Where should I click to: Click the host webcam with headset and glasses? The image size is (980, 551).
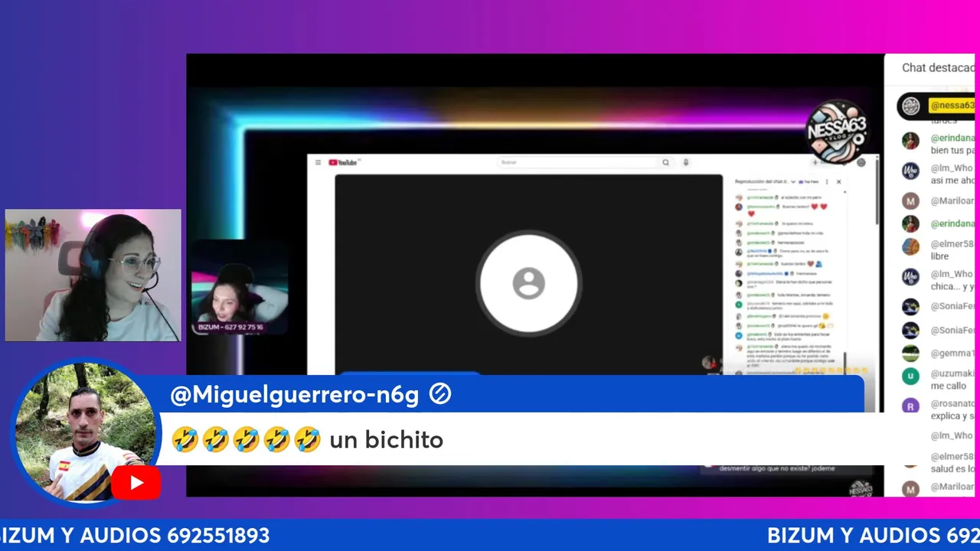[93, 275]
